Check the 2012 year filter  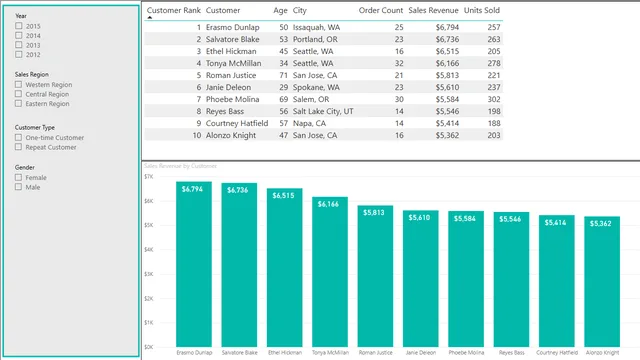pos(19,54)
